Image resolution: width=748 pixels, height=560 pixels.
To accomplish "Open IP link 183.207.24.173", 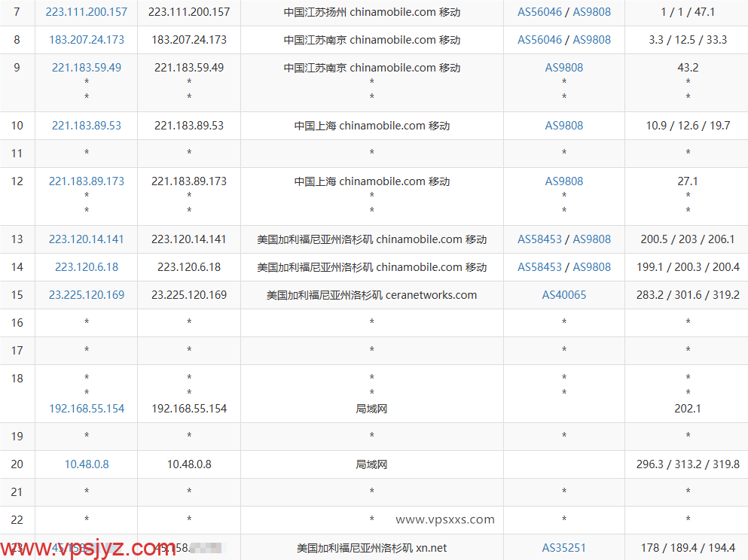I will click(87, 40).
